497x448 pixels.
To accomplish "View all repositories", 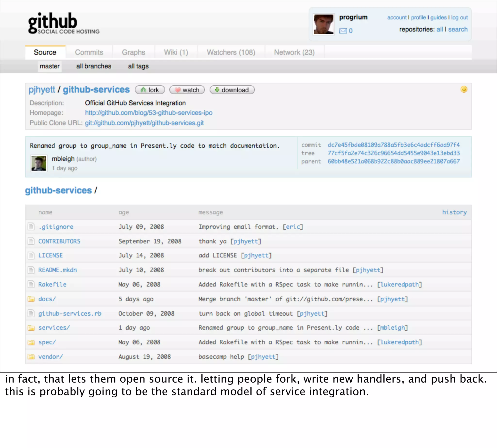I will click(439, 29).
